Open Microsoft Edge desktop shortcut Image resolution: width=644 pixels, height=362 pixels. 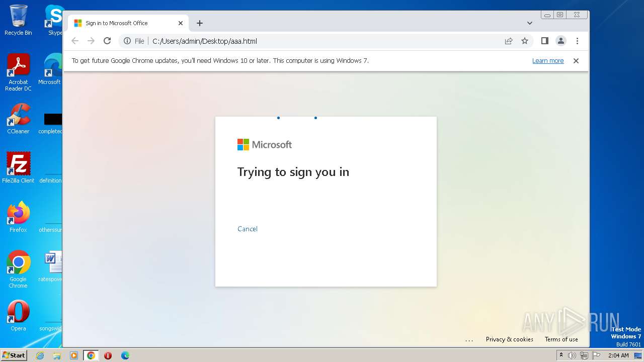coord(50,69)
